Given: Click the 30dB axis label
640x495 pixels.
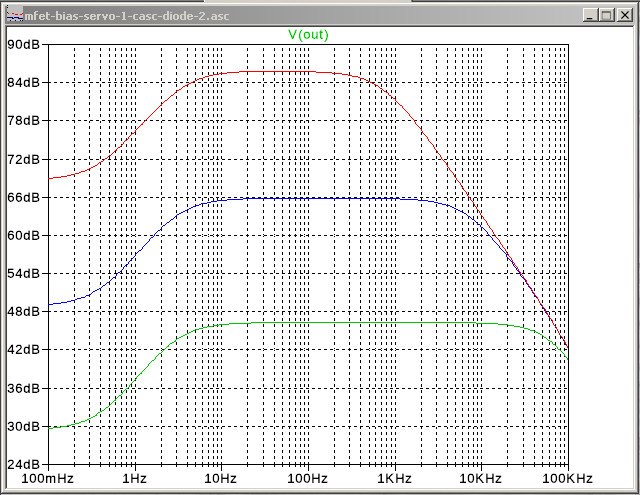Looking at the screenshot, I should [x=23, y=426].
